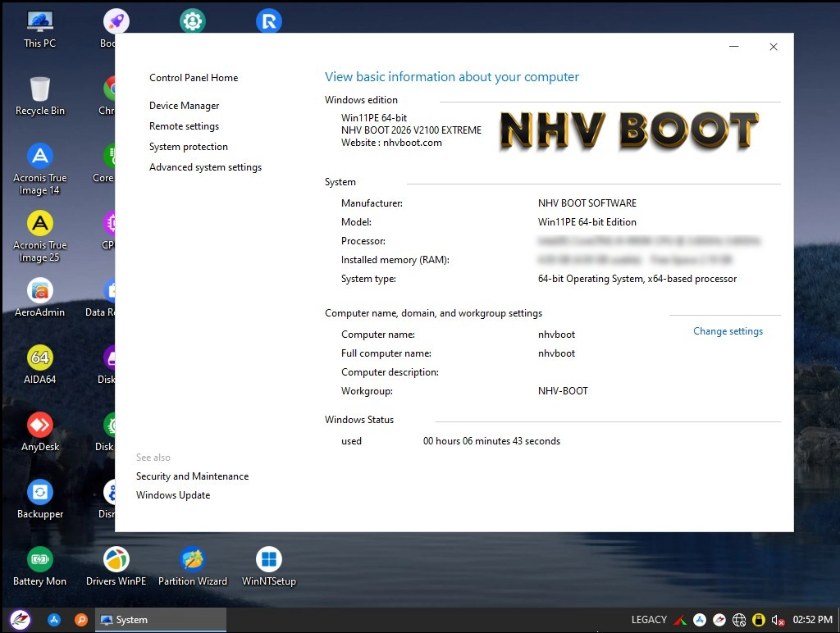Select the AnyDesk desktop icon
This screenshot has height=633, width=840.
tap(39, 431)
